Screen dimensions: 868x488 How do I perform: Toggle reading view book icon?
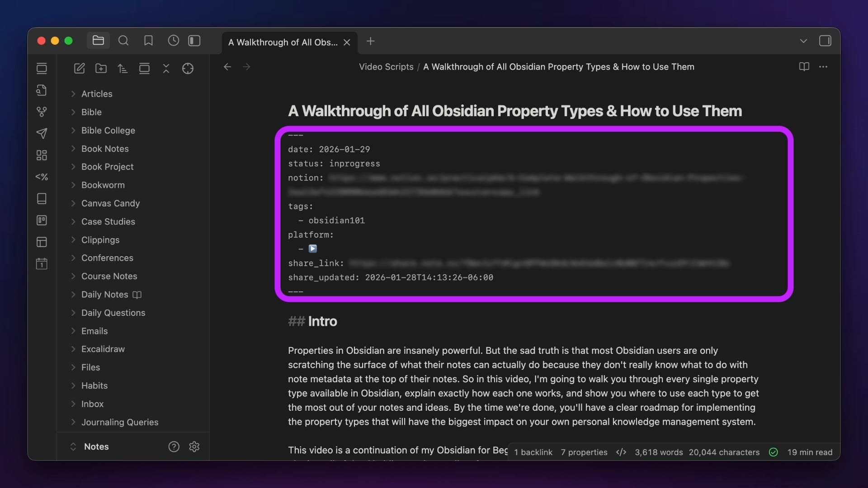pos(804,67)
